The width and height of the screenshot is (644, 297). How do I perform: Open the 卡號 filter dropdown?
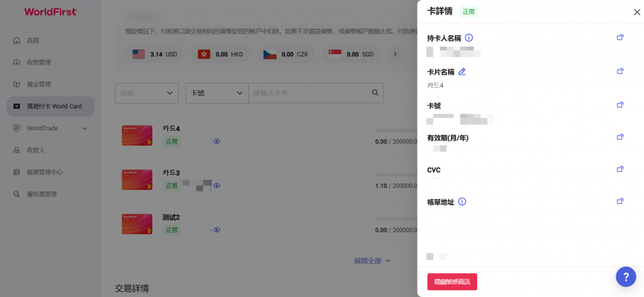point(217,93)
